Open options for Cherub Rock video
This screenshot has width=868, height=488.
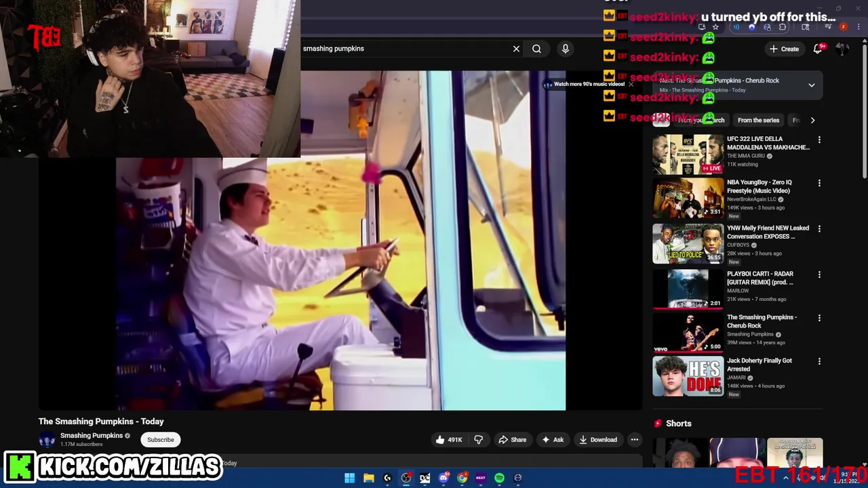pos(819,318)
